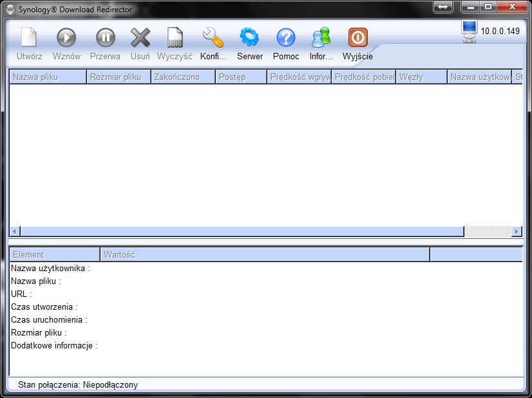
Task: Click the computer icon beside 10.0.0.149
Action: 470,31
